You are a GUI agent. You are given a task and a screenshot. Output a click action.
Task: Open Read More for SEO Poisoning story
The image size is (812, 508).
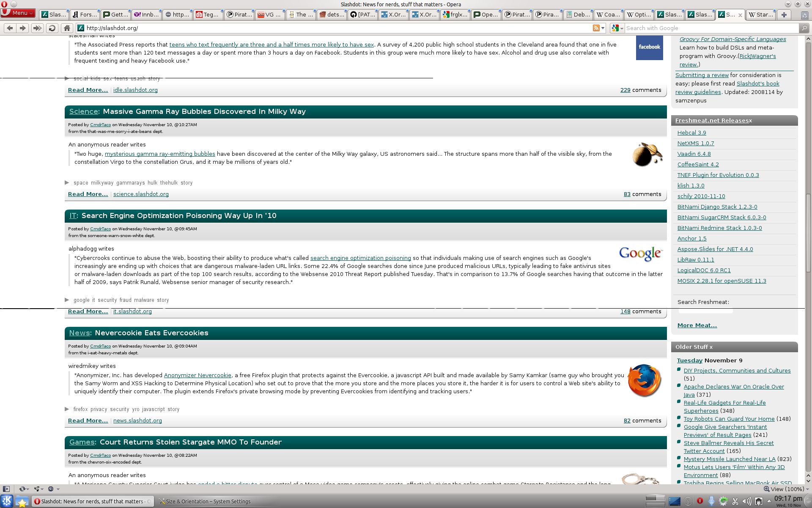[x=88, y=311]
